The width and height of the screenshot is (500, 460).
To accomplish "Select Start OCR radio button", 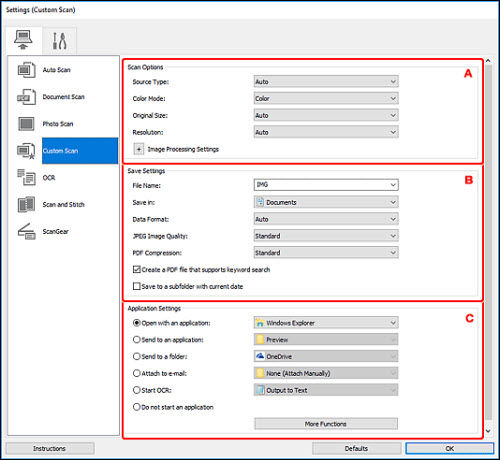I will point(137,390).
